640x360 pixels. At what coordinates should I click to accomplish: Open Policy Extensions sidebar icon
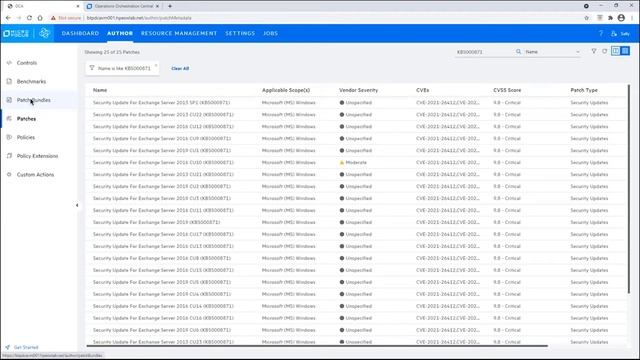coord(9,156)
